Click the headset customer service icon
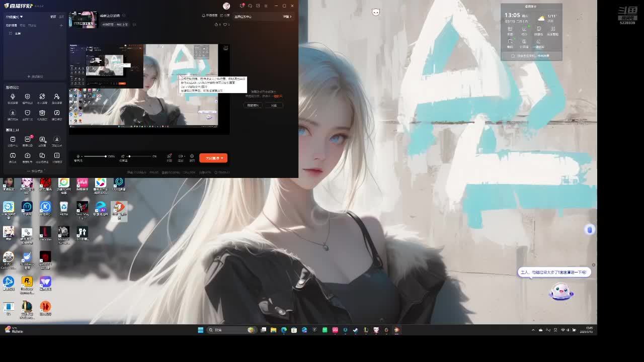 click(x=250, y=6)
